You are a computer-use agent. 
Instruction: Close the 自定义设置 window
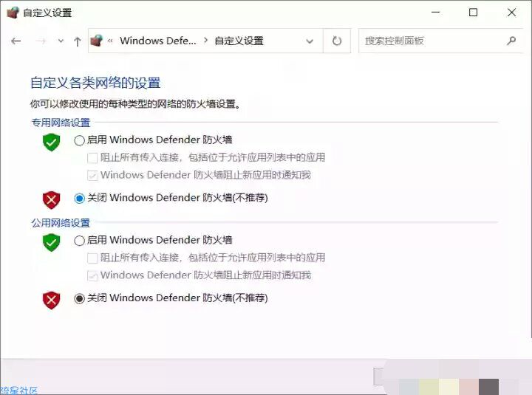pos(511,13)
